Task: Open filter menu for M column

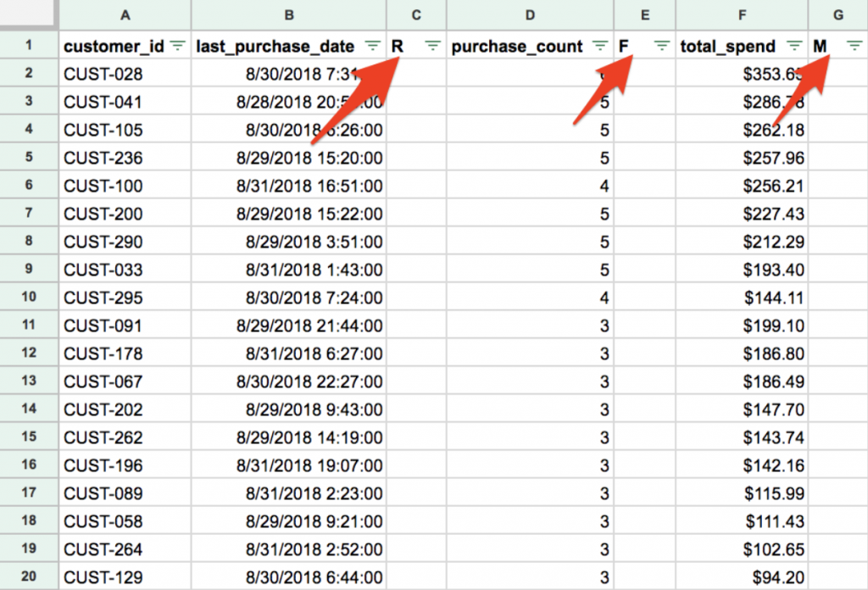Action: pyautogui.click(x=854, y=46)
